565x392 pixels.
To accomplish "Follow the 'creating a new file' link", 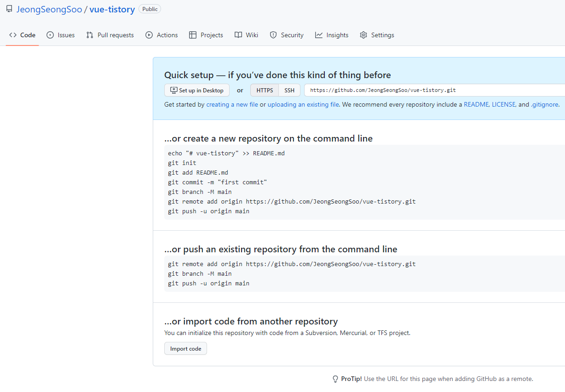I will [232, 104].
